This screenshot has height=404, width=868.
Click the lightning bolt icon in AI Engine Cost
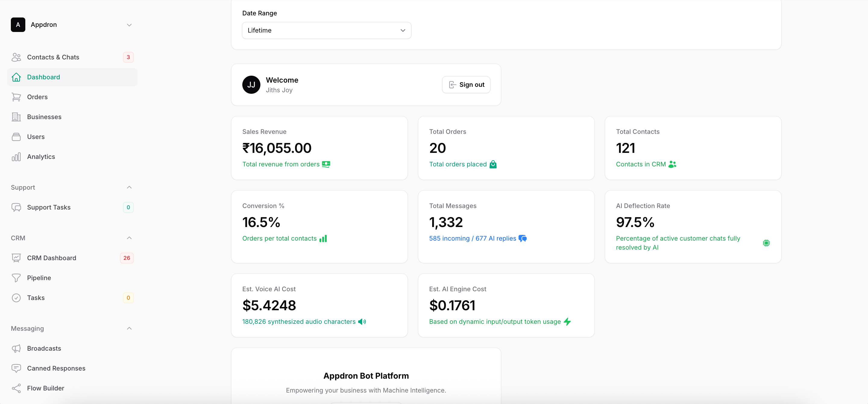(x=567, y=321)
